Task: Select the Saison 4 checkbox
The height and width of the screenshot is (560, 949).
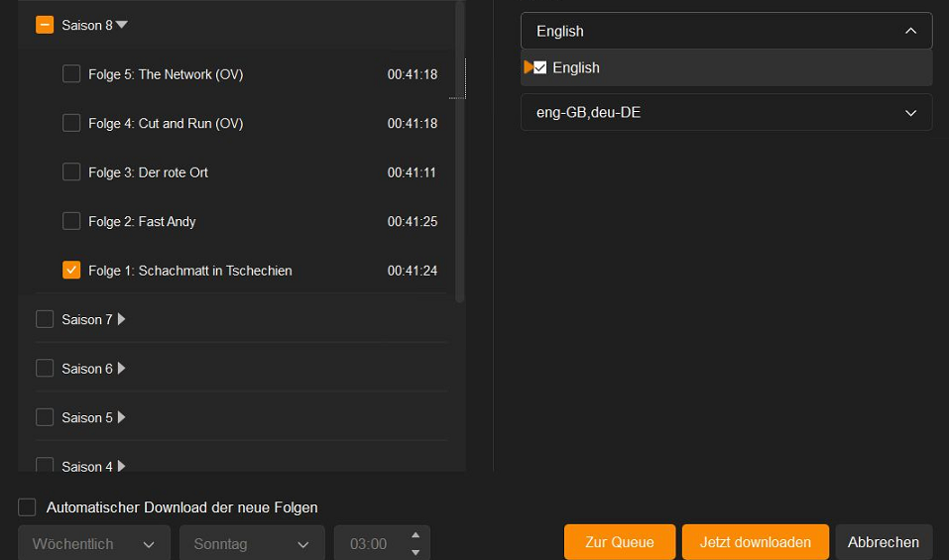Action: pos(45,465)
